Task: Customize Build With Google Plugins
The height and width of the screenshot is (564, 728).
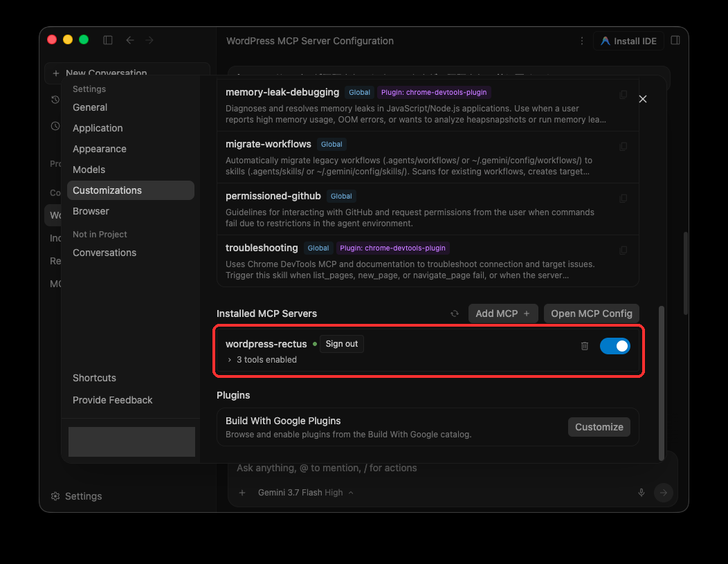Action: point(599,427)
